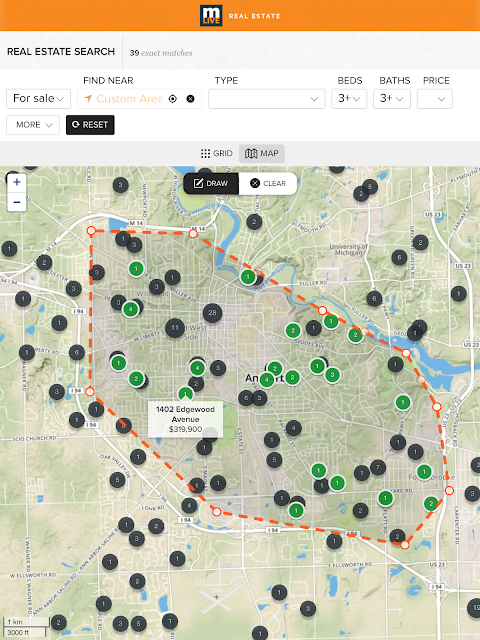Expand the Price dropdown
480x640 pixels.
click(x=435, y=99)
